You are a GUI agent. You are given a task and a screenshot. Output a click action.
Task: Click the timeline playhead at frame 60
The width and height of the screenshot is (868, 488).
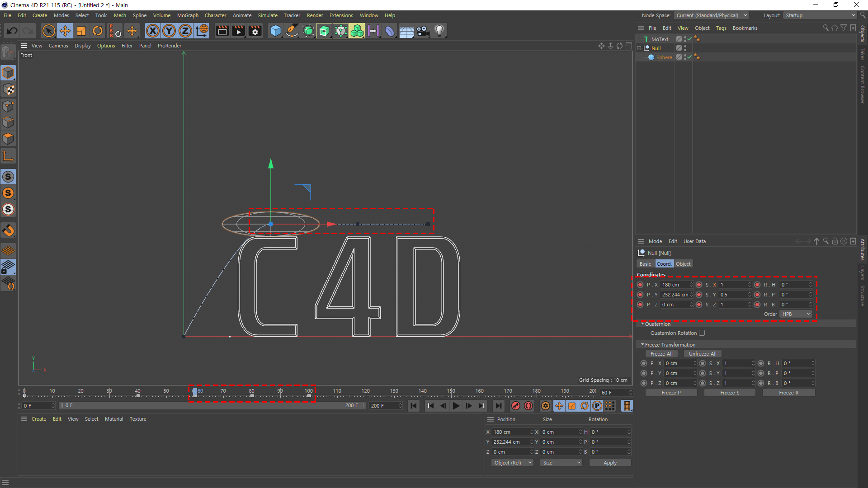(x=195, y=392)
